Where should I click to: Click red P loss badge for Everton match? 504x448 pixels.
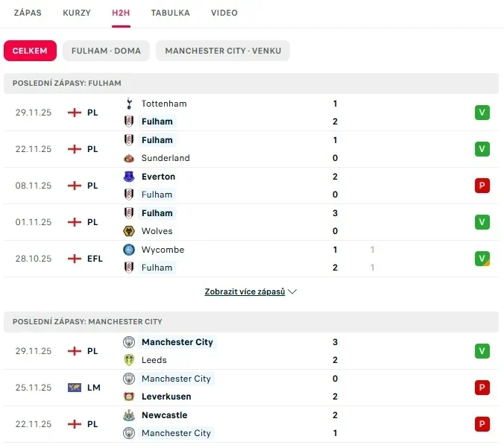click(482, 186)
